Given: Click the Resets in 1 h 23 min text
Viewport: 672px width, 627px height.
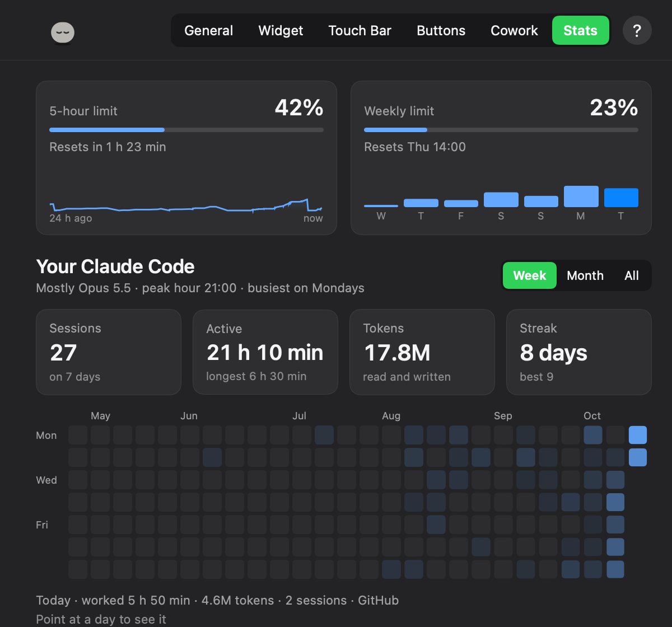Looking at the screenshot, I should pyautogui.click(x=108, y=147).
